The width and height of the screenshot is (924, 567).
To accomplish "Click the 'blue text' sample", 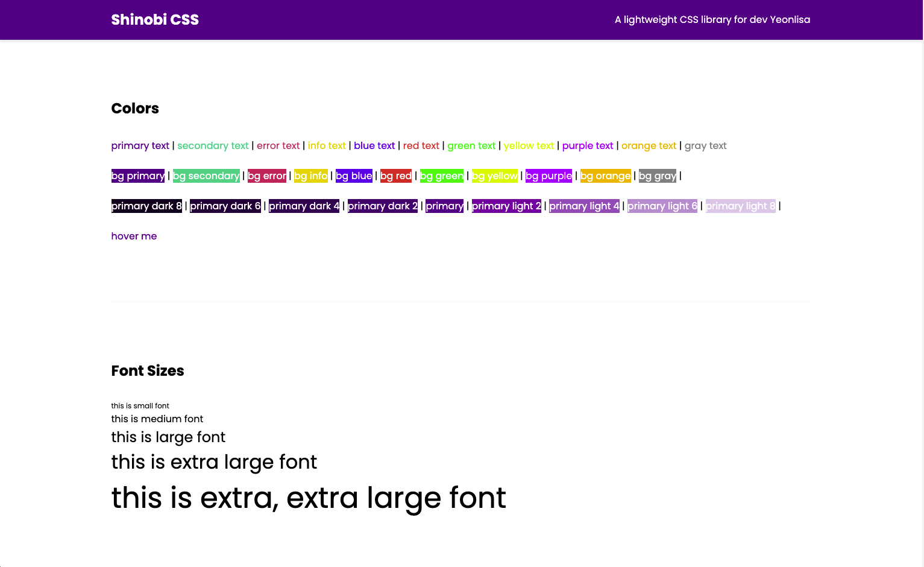I will (374, 145).
